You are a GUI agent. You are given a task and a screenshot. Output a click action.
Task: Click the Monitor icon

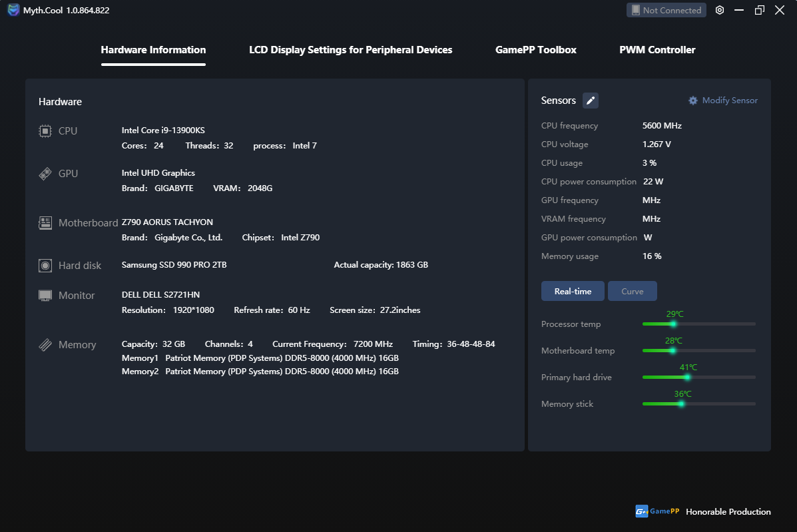pos(45,296)
